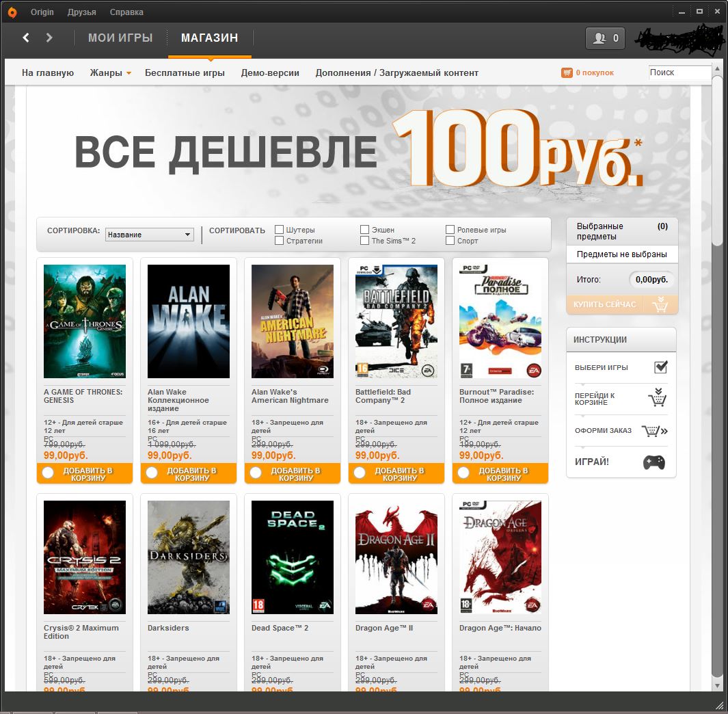Tick the Ролевые игры checkbox

point(450,230)
